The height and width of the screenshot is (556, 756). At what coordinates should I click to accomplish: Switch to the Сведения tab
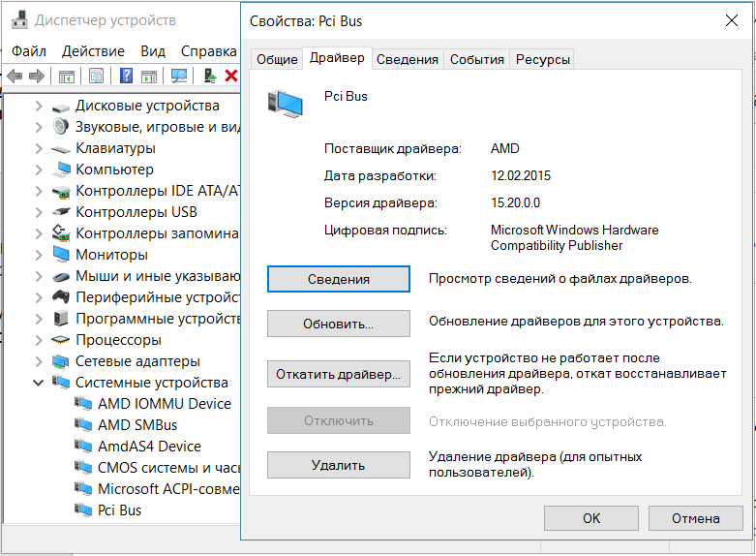[407, 59]
